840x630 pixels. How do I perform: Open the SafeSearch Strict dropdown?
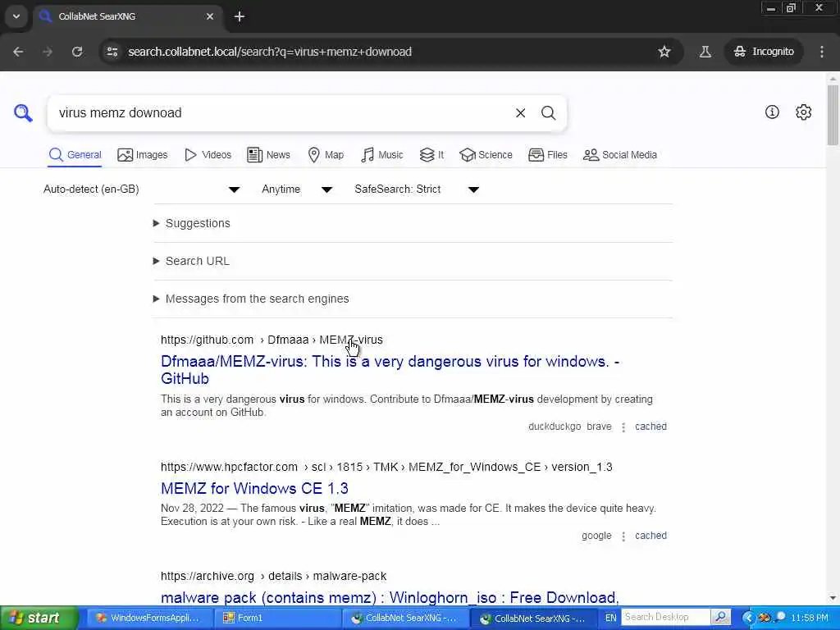coord(416,189)
